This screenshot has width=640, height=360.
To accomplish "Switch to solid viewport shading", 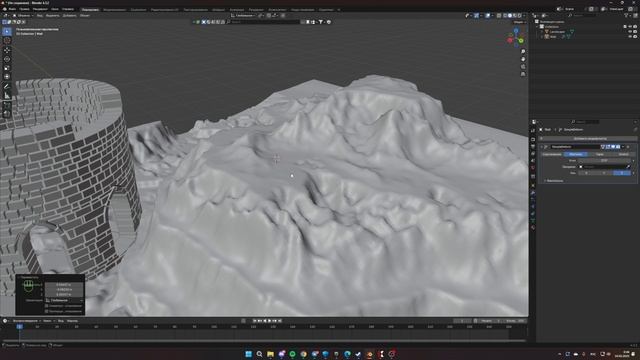I will coord(510,16).
